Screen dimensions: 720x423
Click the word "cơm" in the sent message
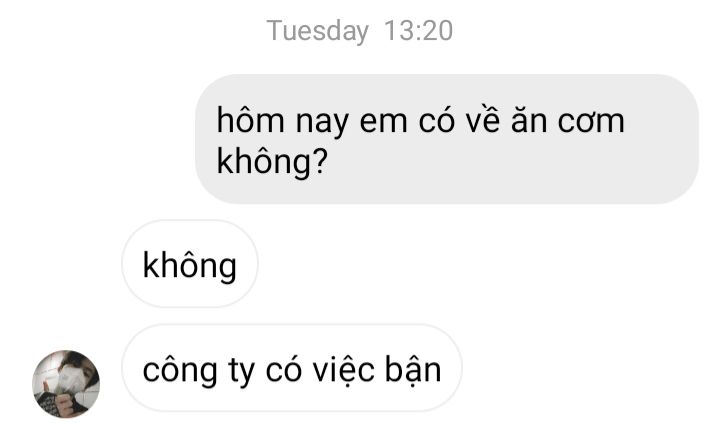click(x=591, y=123)
